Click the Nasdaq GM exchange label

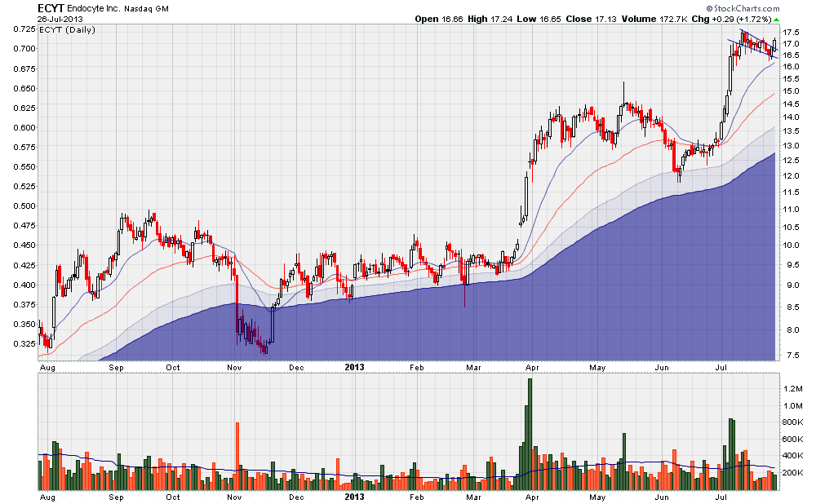146,9
